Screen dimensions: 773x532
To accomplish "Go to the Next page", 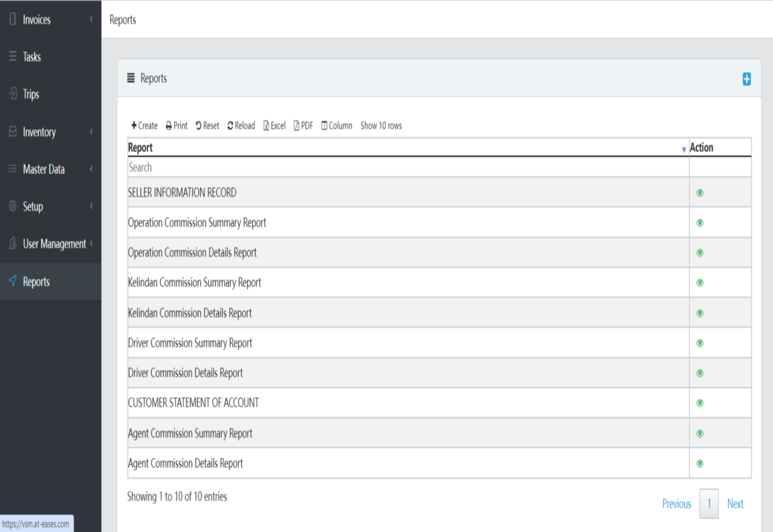I will click(734, 504).
